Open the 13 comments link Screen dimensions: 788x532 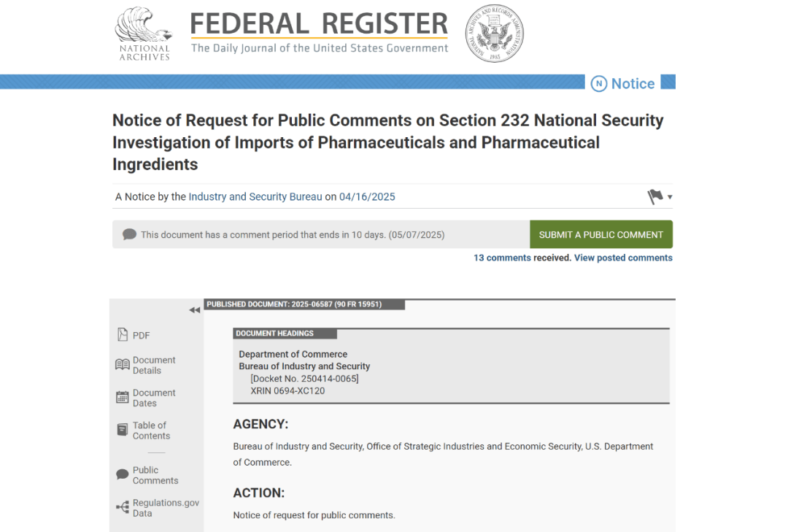click(x=502, y=258)
